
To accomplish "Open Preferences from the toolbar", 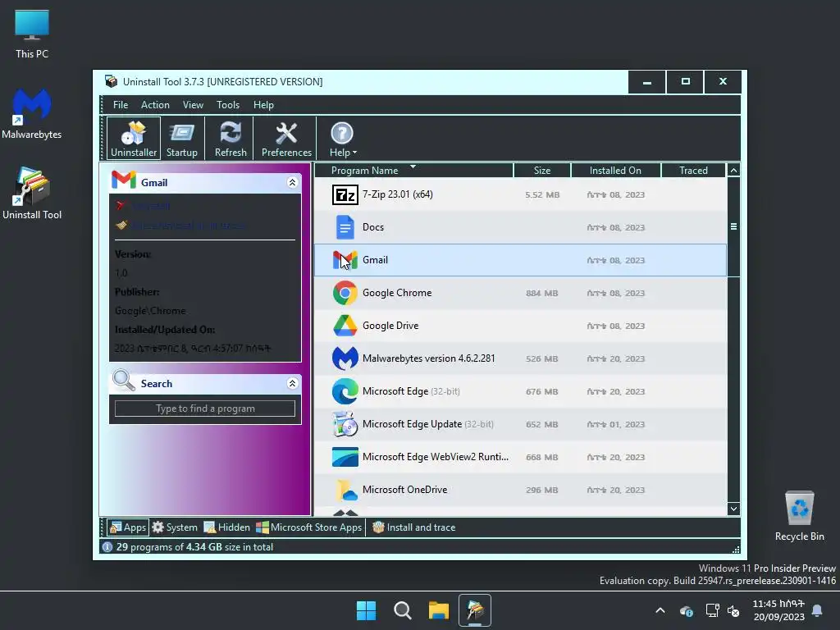I will click(x=286, y=138).
